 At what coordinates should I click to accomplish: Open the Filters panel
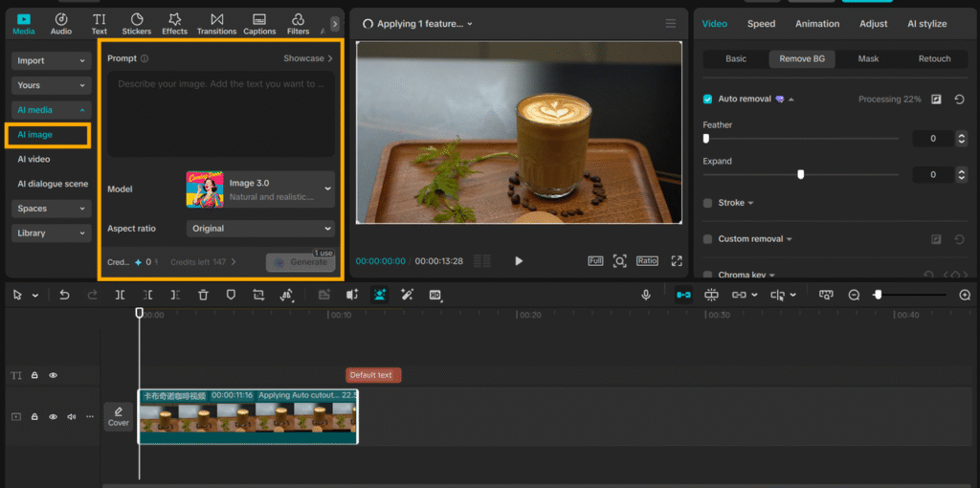pyautogui.click(x=299, y=24)
